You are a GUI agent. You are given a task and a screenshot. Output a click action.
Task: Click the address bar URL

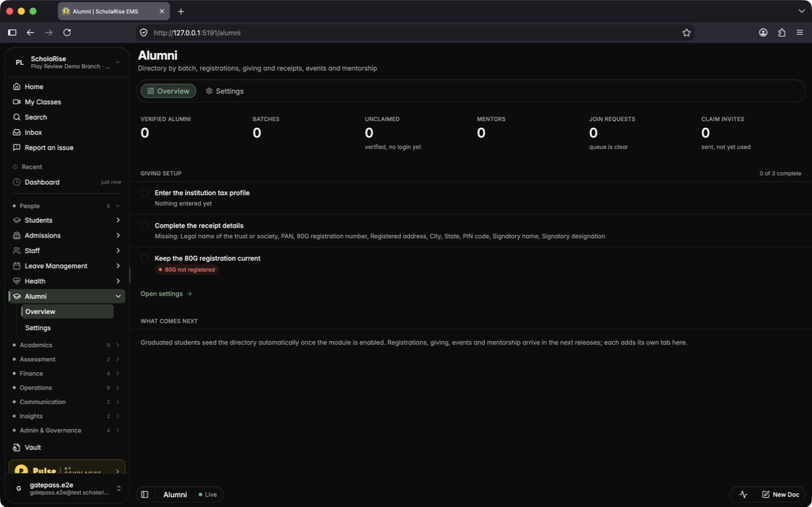197,32
